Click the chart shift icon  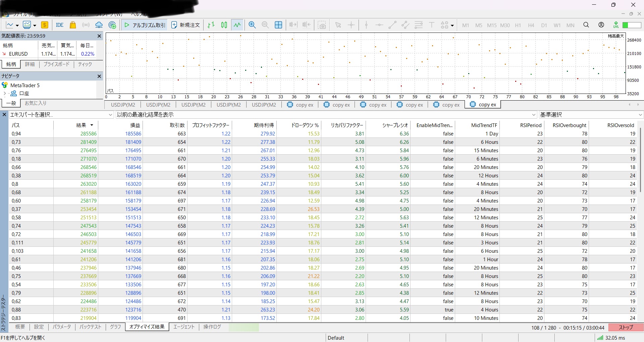[x=306, y=25]
